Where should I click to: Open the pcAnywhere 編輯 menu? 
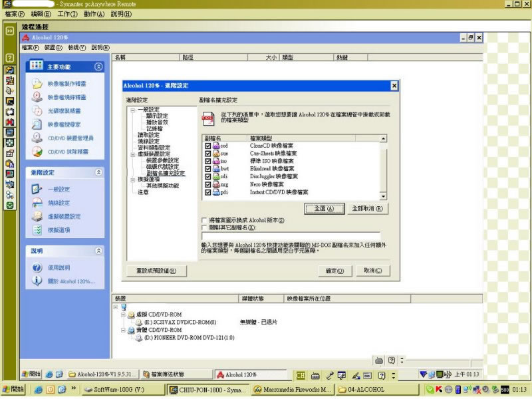[41, 14]
